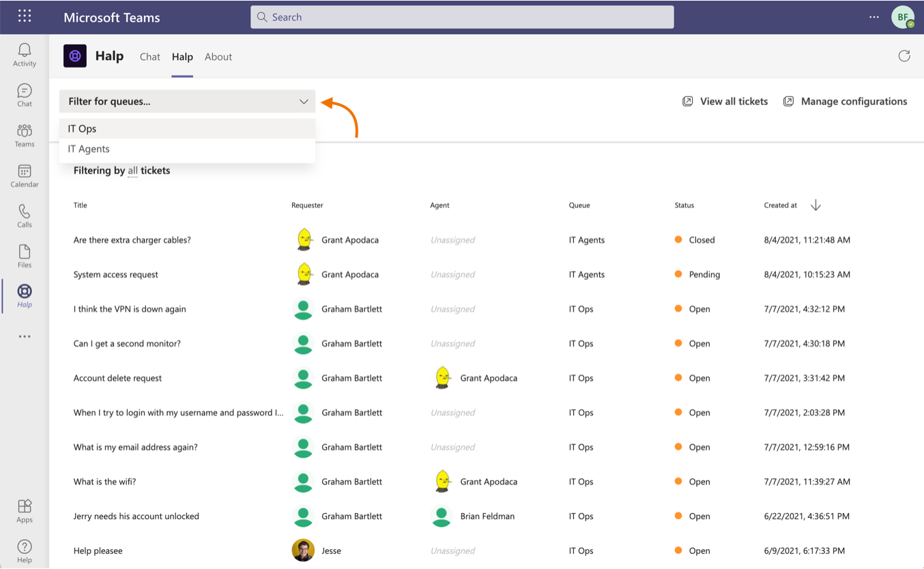This screenshot has height=569, width=924.
Task: Click Grant Apodaca's avatar on charger cables row
Action: [x=304, y=239]
